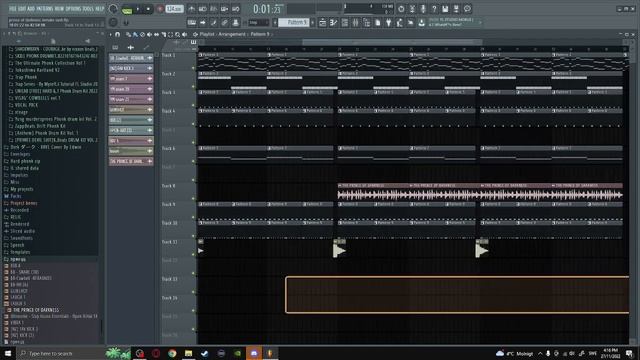The width and height of the screenshot is (640, 360).
Task: Click the plugin picker plug icon
Action: 389,23
